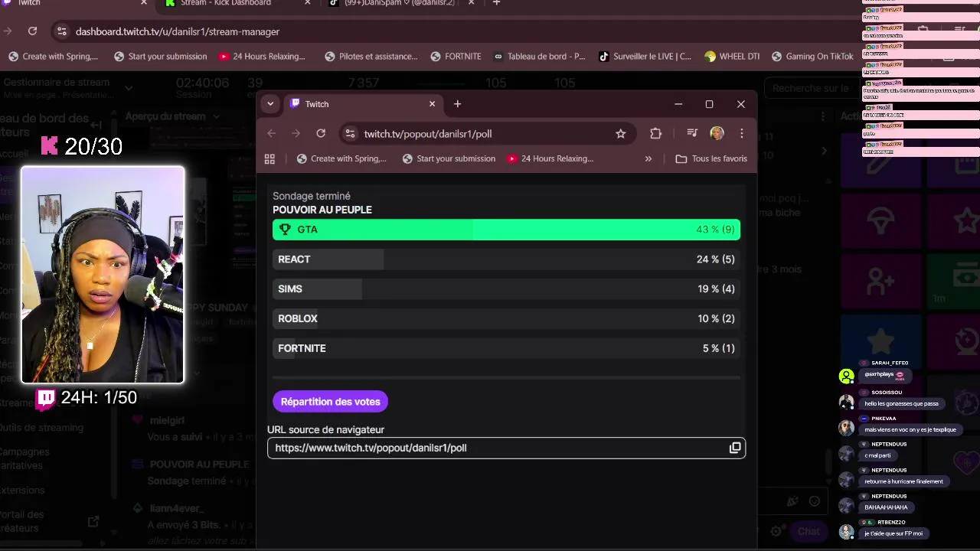This screenshot has height=551, width=980.
Task: Open the Chrome profile avatar in popout
Action: (717, 133)
